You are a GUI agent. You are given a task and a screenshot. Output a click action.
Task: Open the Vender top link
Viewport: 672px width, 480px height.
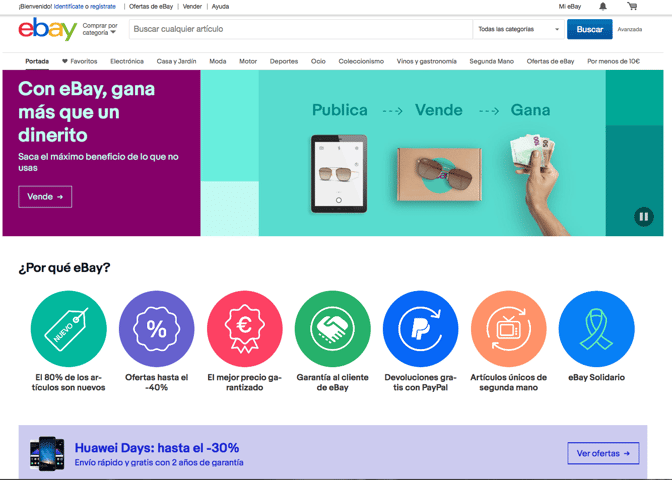pyautogui.click(x=192, y=6)
